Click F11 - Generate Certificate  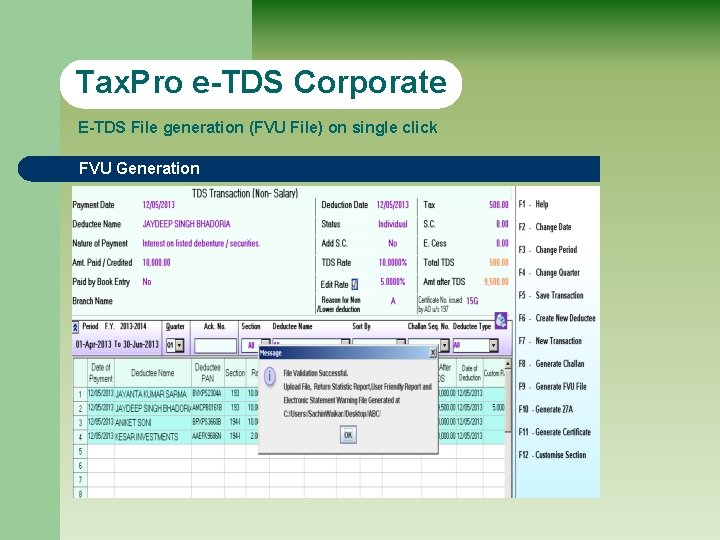(555, 432)
